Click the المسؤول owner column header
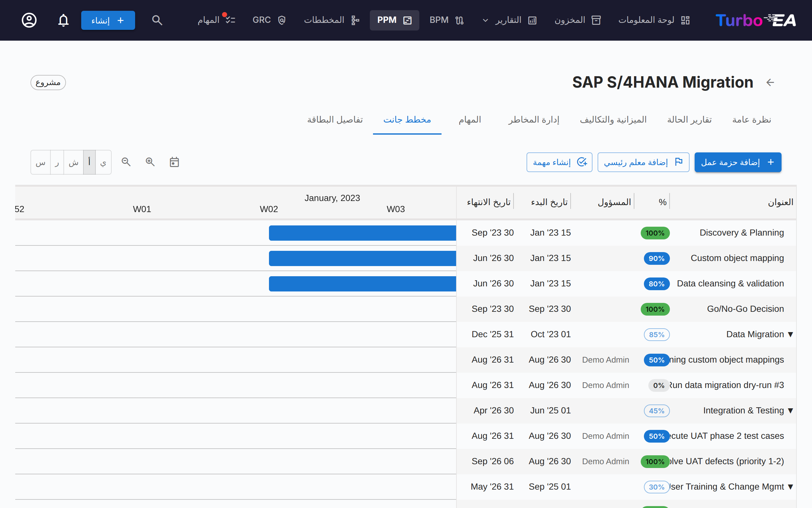This screenshot has height=508, width=812. pos(614,202)
